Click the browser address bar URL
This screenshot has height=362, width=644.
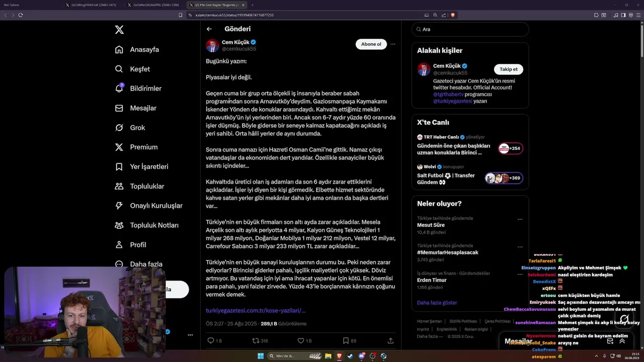pyautogui.click(x=234, y=15)
